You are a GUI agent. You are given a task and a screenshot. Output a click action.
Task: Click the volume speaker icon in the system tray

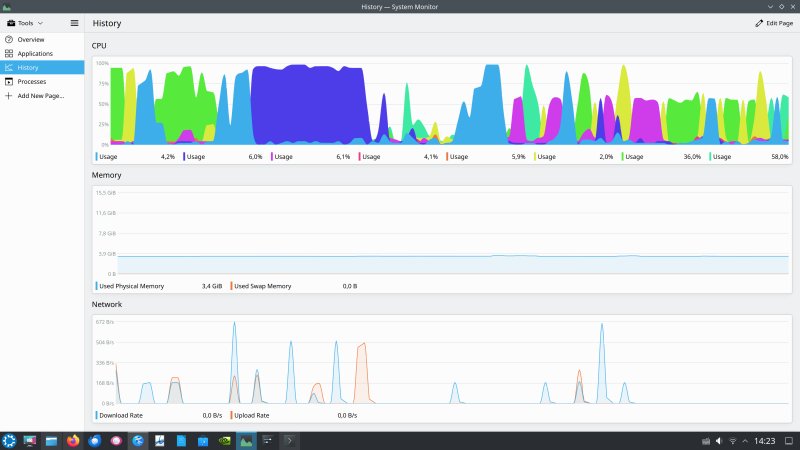[719, 441]
